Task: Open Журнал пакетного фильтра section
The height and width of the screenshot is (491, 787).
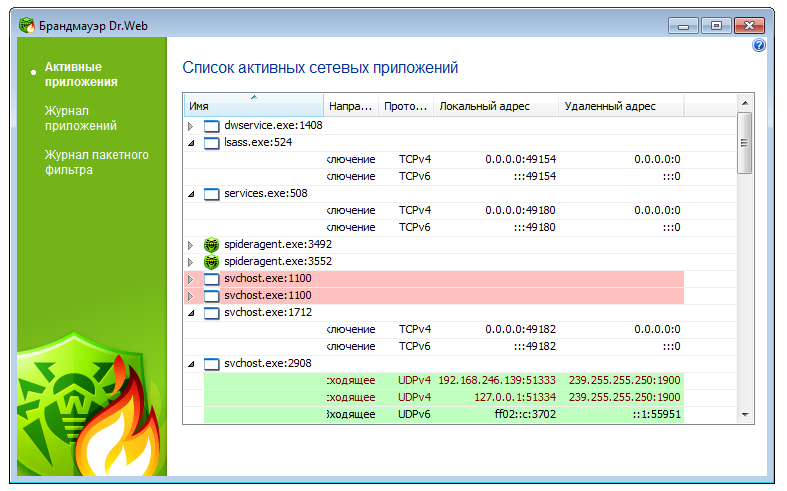Action: point(96,162)
